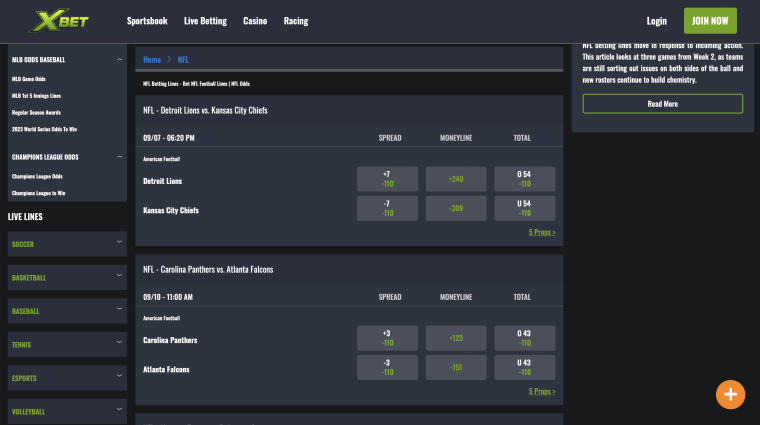Open Champions League to Win link

[x=38, y=193]
